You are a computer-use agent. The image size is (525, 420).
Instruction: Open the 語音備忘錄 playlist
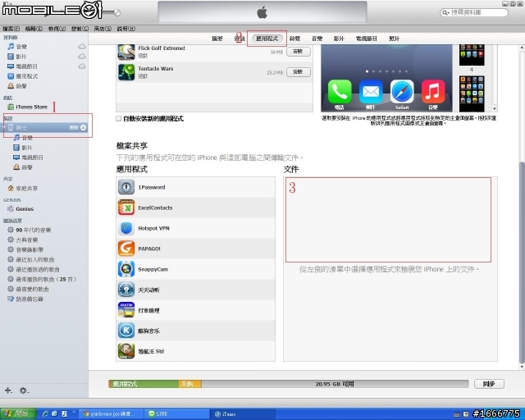[x=30, y=299]
